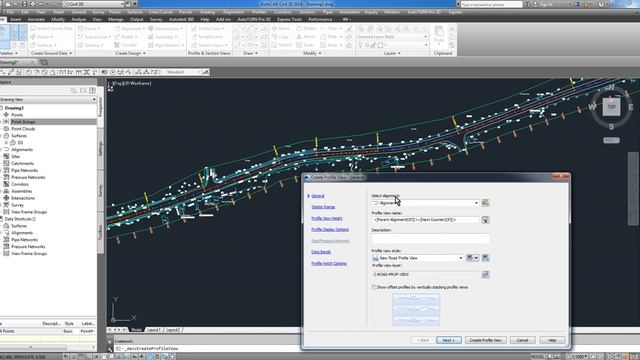The image size is (640, 360).
Task: Open the Profile Hatch Options link
Action: tap(329, 263)
